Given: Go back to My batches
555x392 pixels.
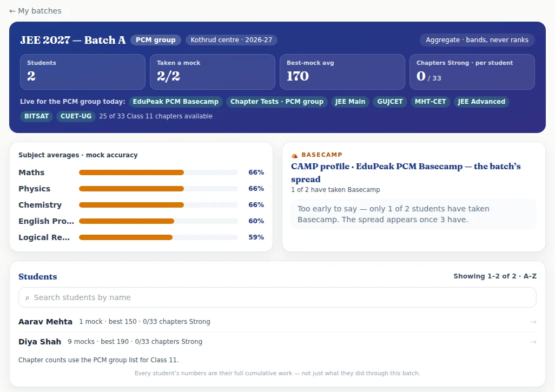Looking at the screenshot, I should click(35, 11).
